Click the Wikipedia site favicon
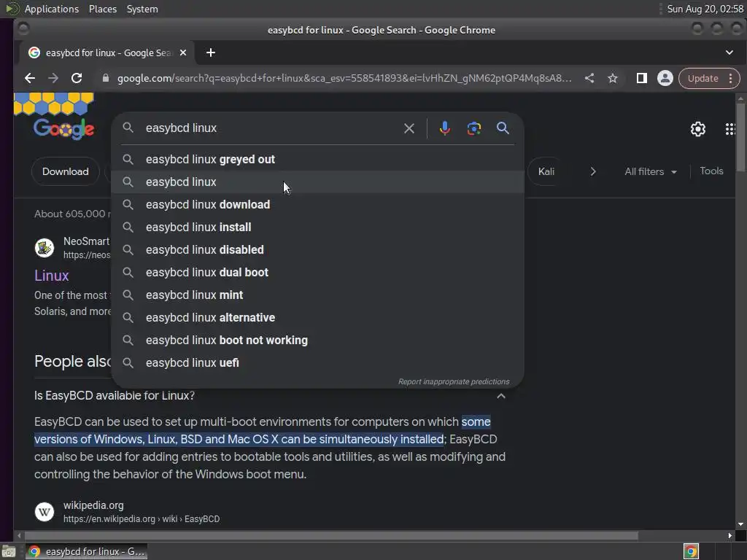Viewport: 747px width, 560px height. (x=44, y=512)
